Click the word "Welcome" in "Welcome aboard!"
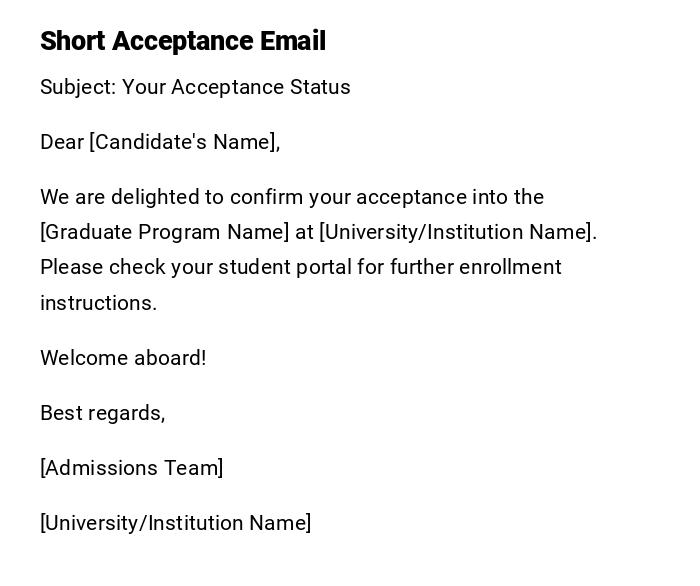Viewport: 700px width, 586px height. click(83, 358)
